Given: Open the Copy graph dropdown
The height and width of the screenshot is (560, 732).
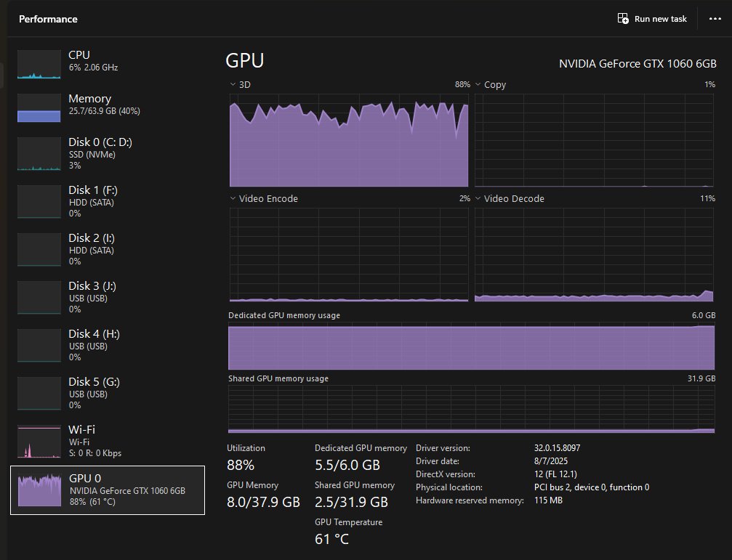Looking at the screenshot, I should tap(478, 84).
